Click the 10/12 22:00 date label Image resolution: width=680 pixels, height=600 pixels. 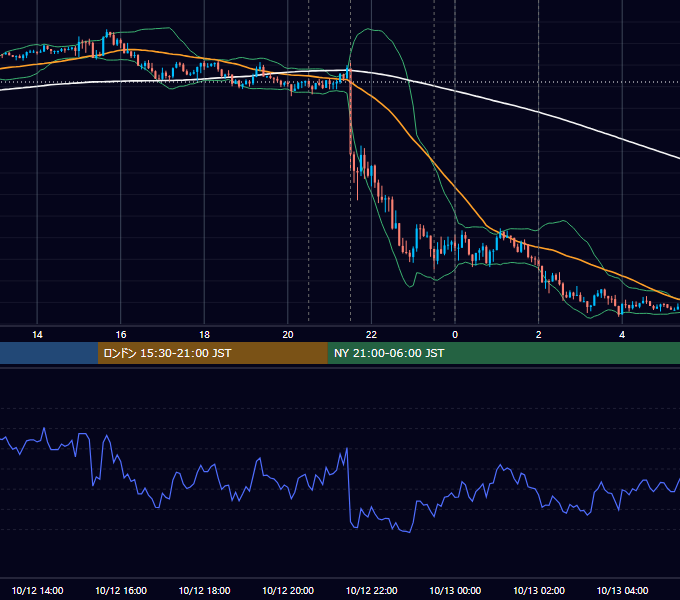(x=371, y=590)
